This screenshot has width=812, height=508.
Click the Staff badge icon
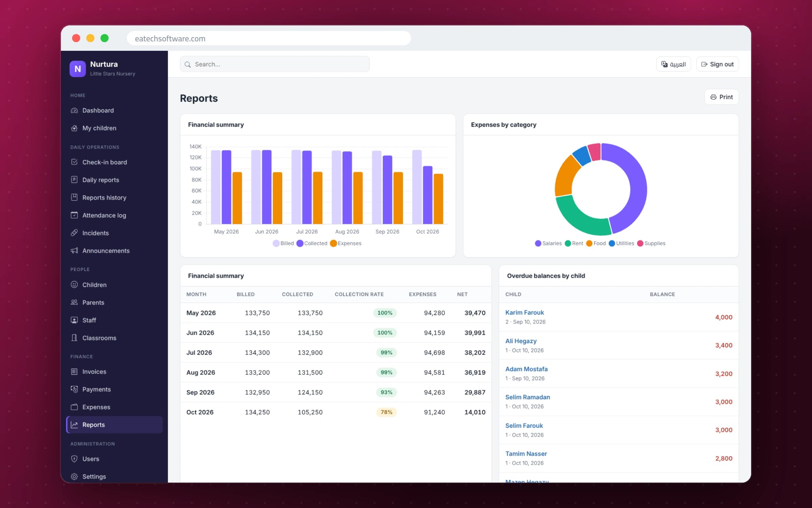point(74,320)
